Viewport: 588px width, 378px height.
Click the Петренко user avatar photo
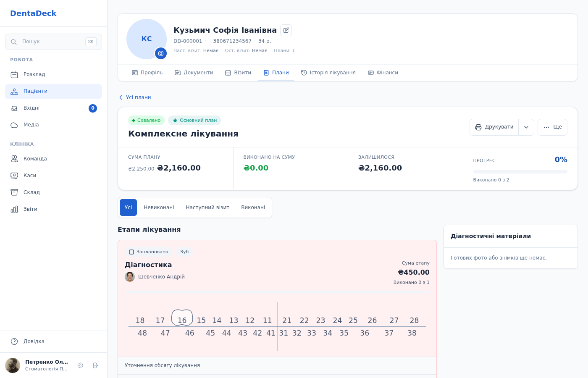point(13,365)
